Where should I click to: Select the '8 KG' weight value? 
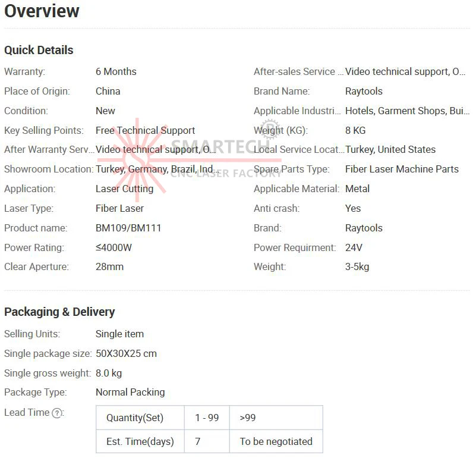point(355,130)
